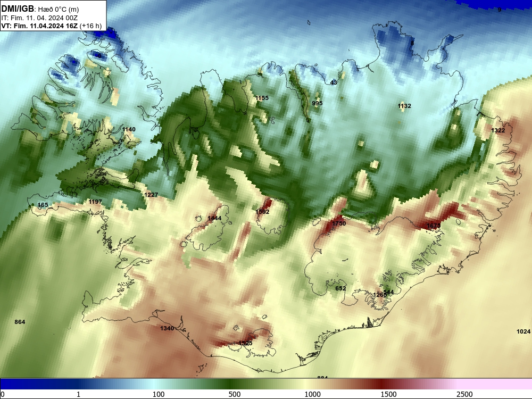
Task: Click the 43 height label on north coast
Action: [334, 82]
